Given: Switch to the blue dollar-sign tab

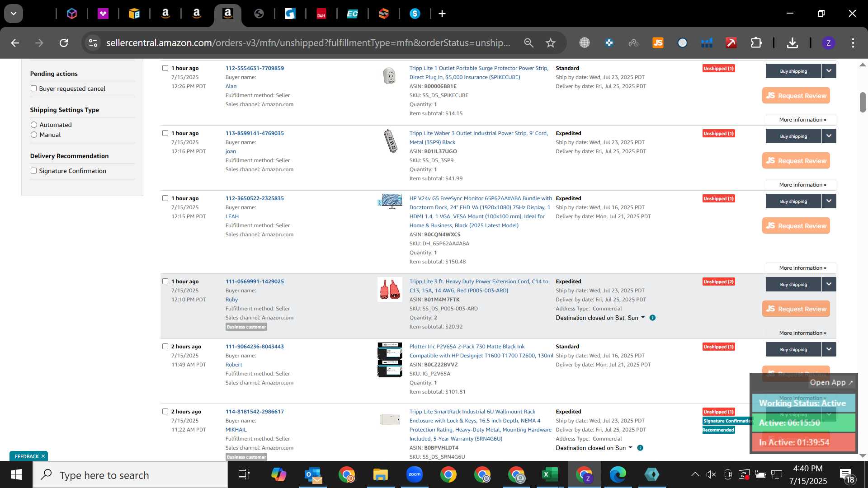Looking at the screenshot, I should (x=415, y=14).
